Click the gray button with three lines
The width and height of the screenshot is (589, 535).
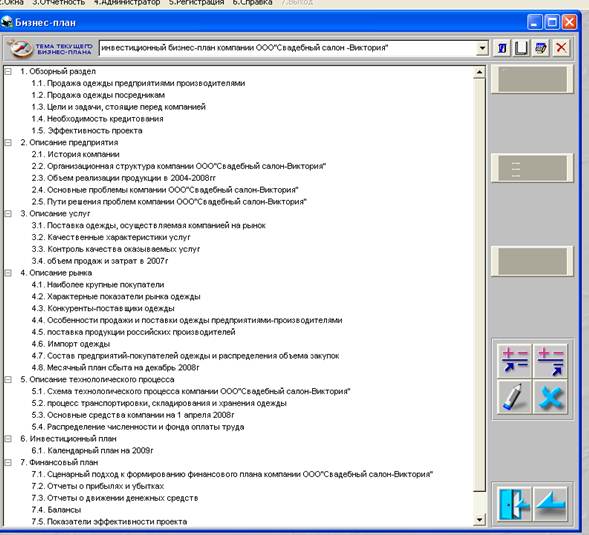tap(532, 168)
